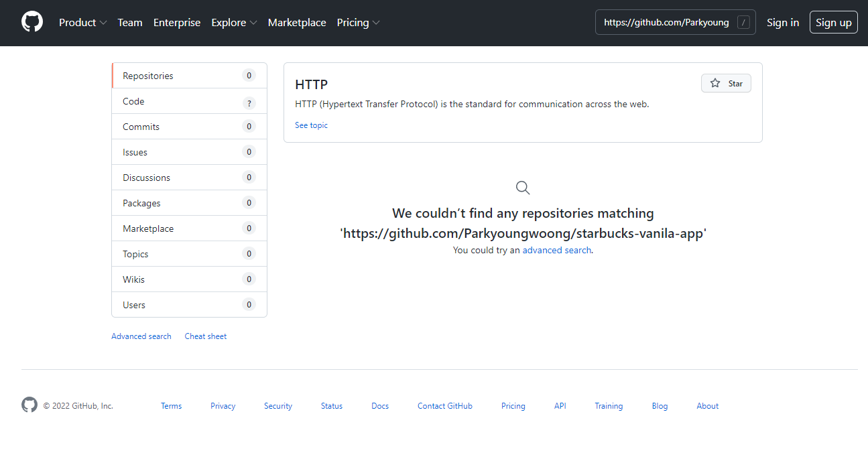Select Discussions filter in sidebar
Image resolution: width=868 pixels, height=467 pixels.
click(190, 178)
